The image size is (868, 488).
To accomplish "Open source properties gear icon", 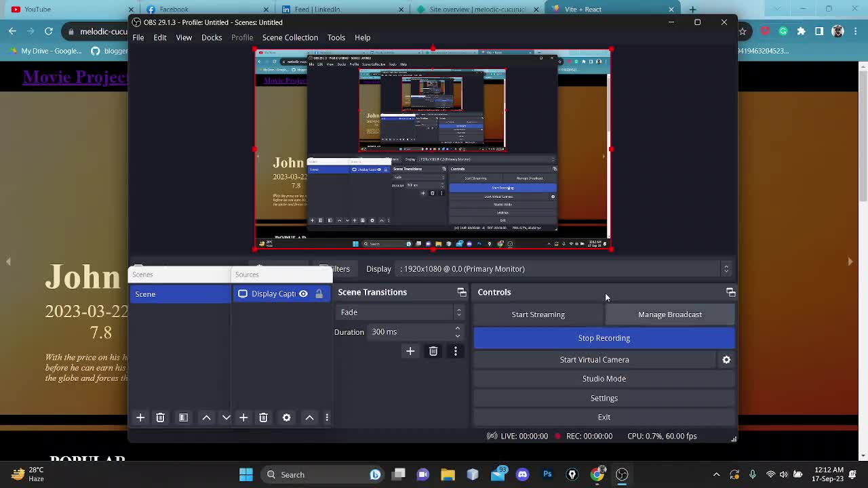I will click(286, 418).
